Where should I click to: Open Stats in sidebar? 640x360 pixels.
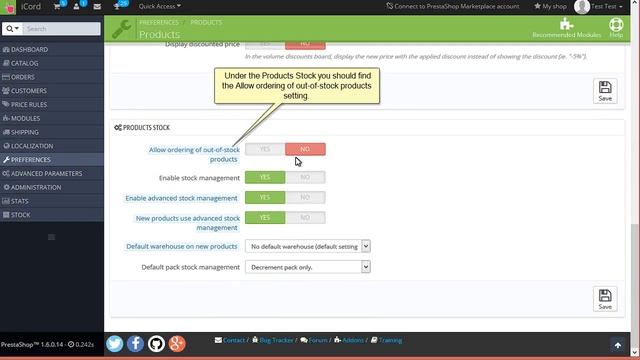pos(52,201)
